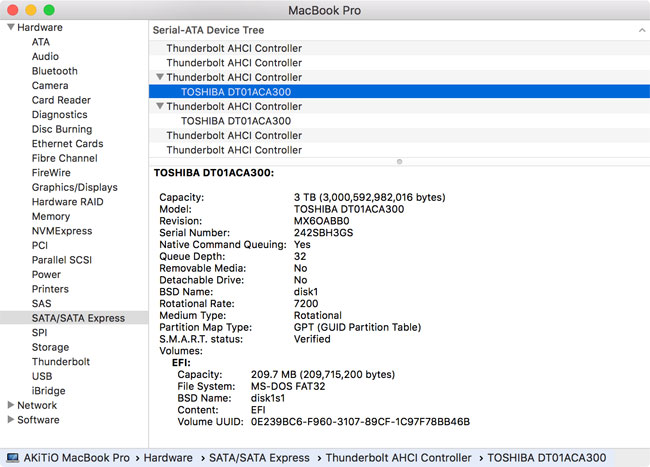Click the computer icon in the path bar
The width and height of the screenshot is (650, 467).
click(x=11, y=457)
